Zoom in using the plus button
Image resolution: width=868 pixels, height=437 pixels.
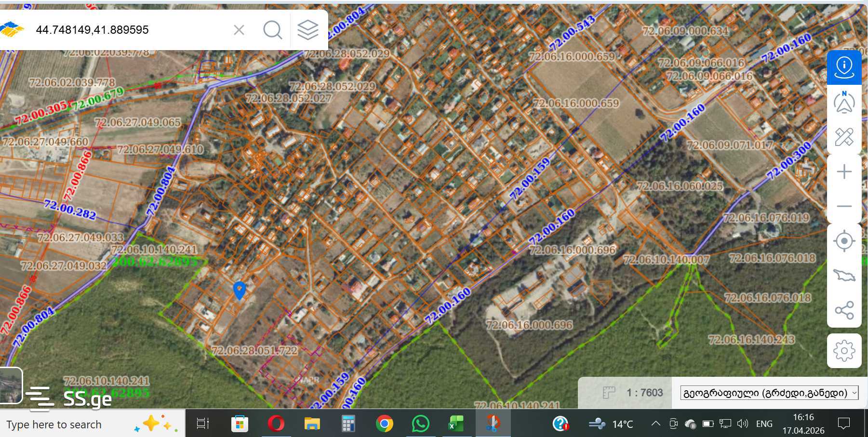pos(844,172)
